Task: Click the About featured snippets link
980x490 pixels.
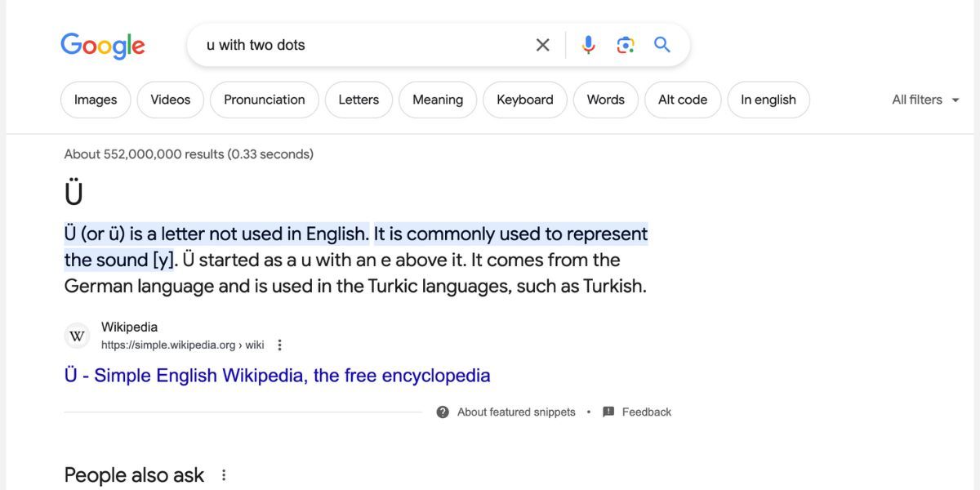Action: (x=516, y=412)
